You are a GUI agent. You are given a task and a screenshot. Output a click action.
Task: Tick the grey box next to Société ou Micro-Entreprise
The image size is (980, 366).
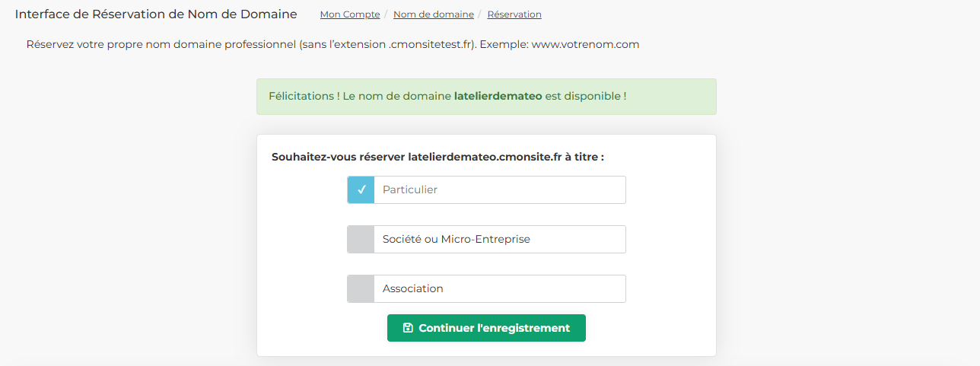[x=361, y=239]
